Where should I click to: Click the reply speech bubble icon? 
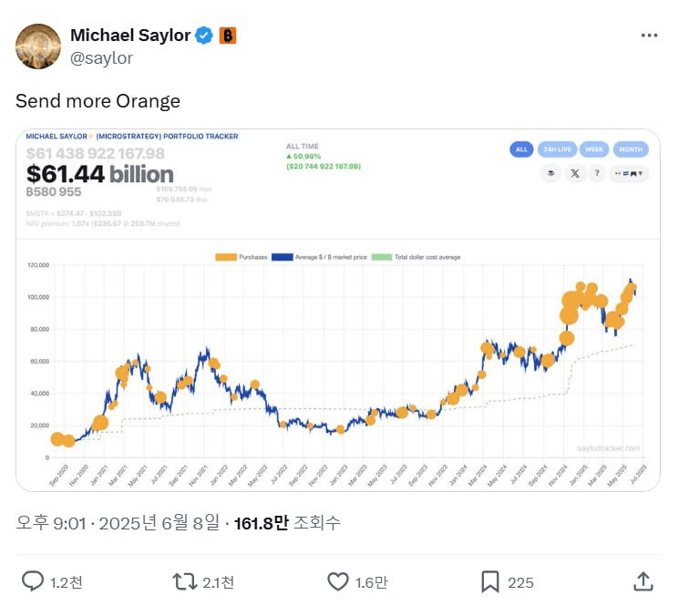[33, 581]
